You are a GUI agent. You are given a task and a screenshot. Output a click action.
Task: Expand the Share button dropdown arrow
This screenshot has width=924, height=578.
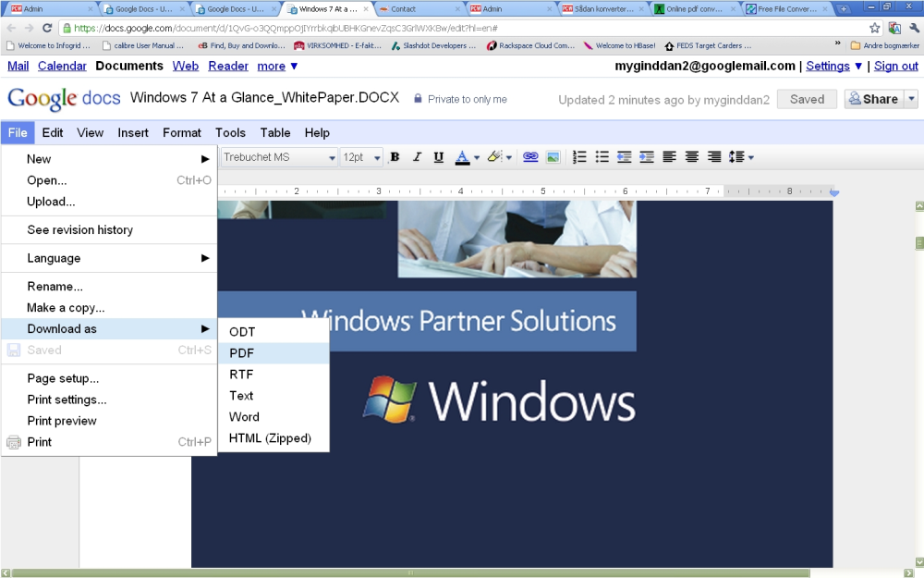click(x=912, y=99)
